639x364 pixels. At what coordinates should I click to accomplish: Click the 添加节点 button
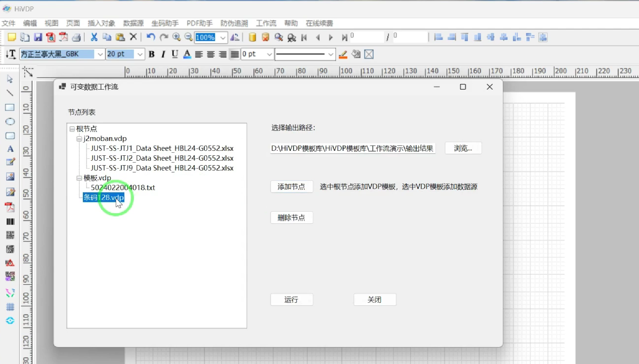[291, 187]
